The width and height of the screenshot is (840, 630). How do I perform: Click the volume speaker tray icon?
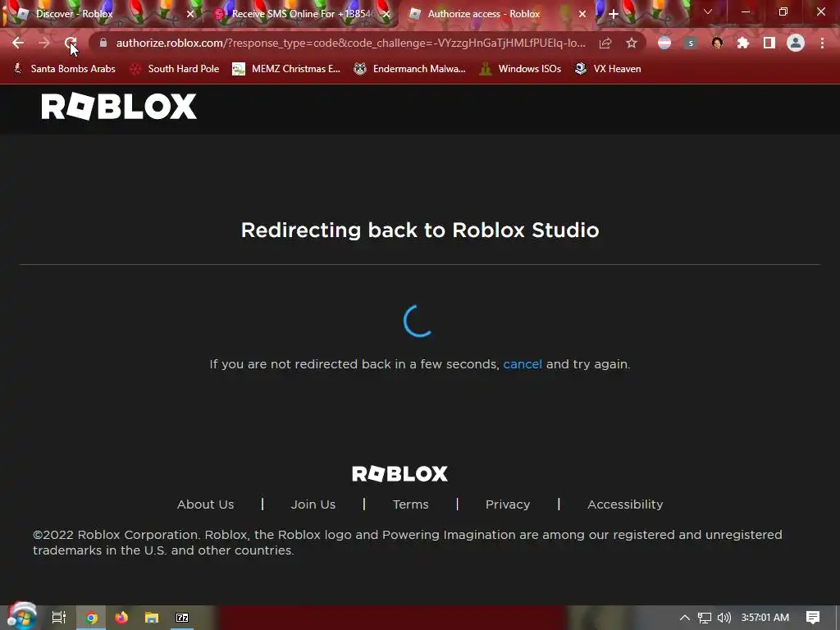pos(724,618)
